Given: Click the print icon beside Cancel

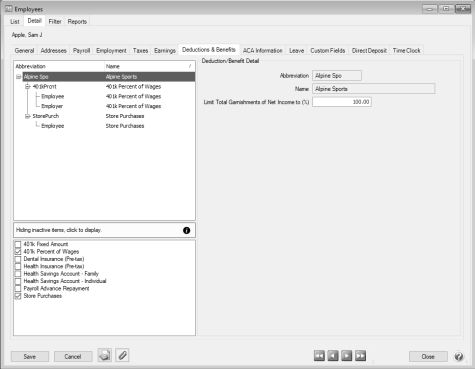Looking at the screenshot, I should click(x=105, y=355).
